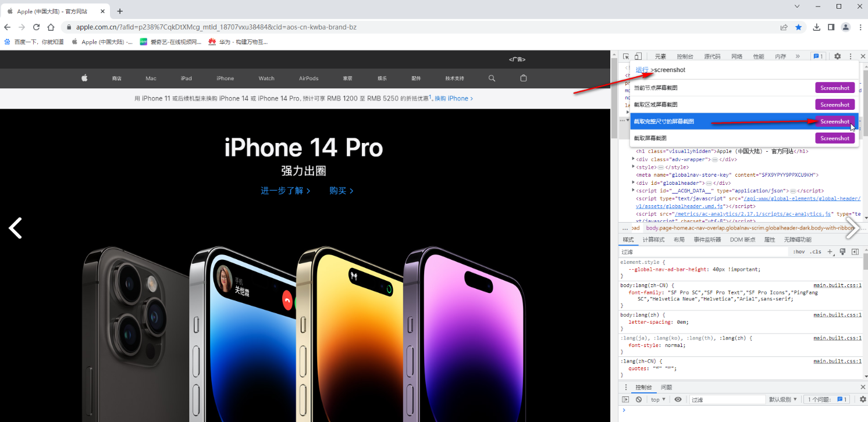Open the top context dropdown
This screenshot has height=422, width=868.
tap(658, 399)
